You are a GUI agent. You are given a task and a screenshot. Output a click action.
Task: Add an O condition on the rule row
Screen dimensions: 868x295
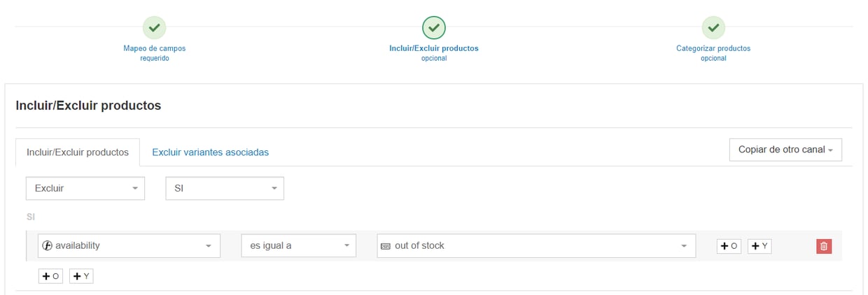click(729, 246)
